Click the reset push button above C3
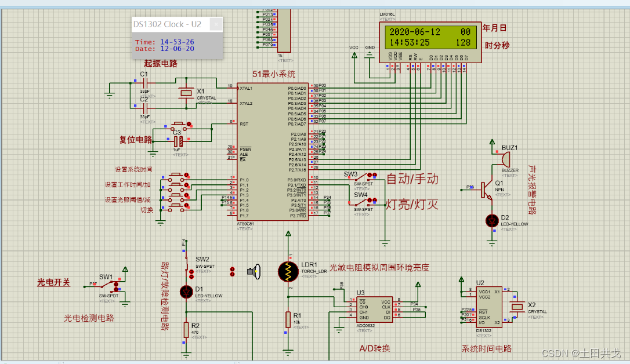The image size is (630, 364). [x=178, y=127]
